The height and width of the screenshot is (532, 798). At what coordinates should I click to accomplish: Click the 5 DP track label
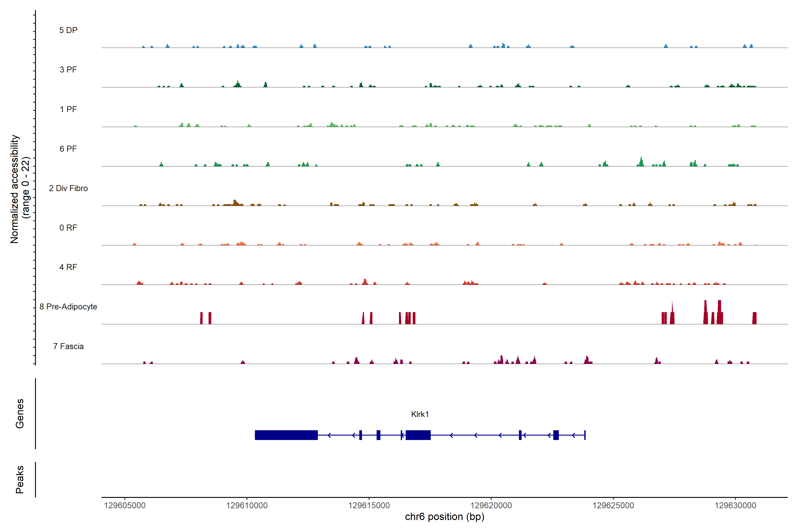pyautogui.click(x=68, y=30)
